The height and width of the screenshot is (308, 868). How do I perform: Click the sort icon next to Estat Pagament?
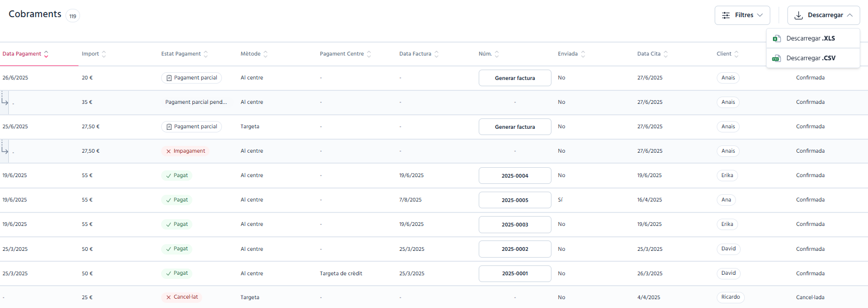click(x=206, y=54)
